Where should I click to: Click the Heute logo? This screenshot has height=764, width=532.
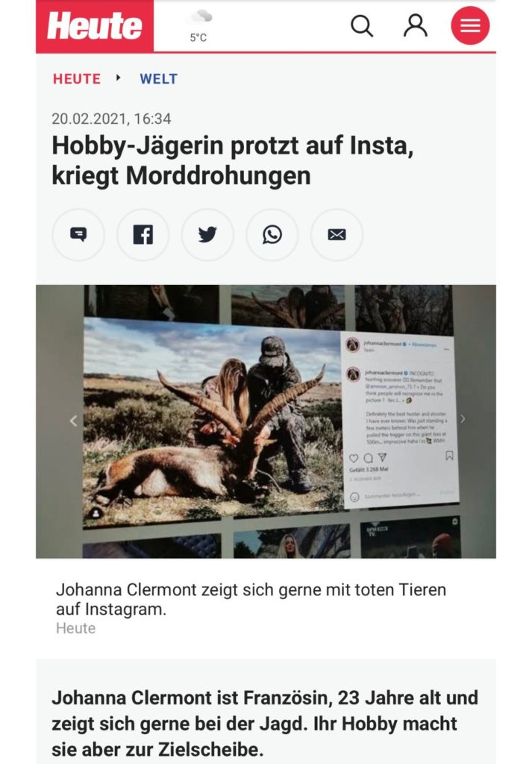tap(95, 25)
